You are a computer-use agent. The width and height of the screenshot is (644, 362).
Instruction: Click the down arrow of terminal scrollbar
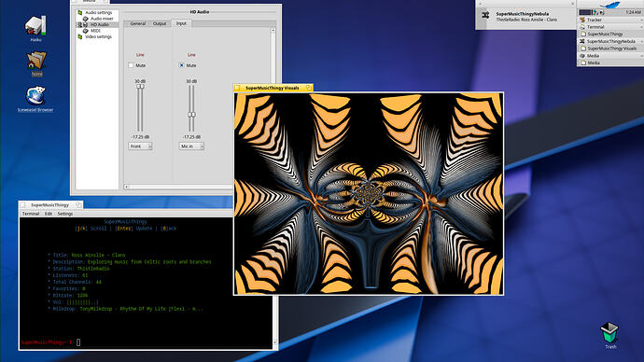pos(275,342)
